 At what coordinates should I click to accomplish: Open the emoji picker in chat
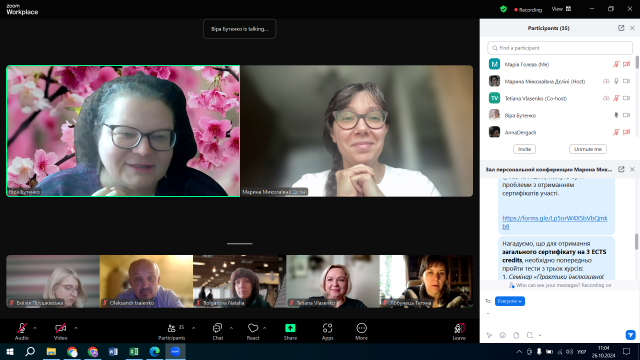coord(503,336)
